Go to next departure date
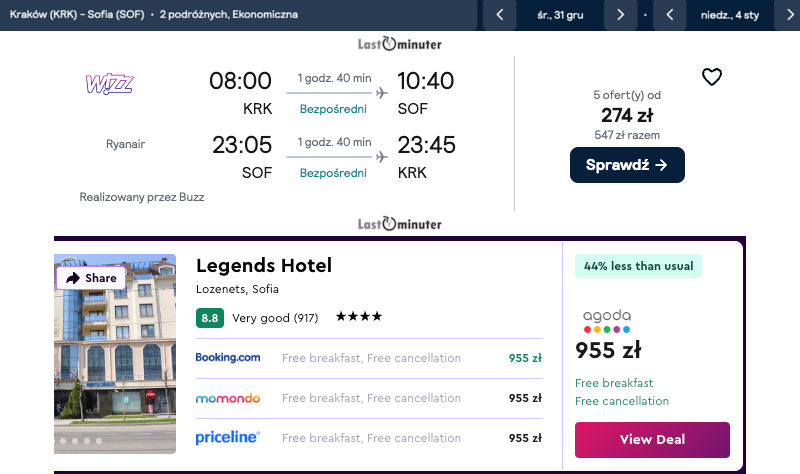 (x=620, y=15)
